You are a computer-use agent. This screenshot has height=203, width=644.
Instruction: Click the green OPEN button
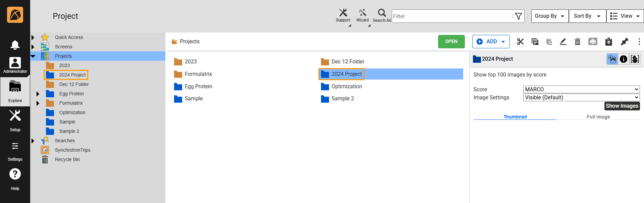[451, 42]
